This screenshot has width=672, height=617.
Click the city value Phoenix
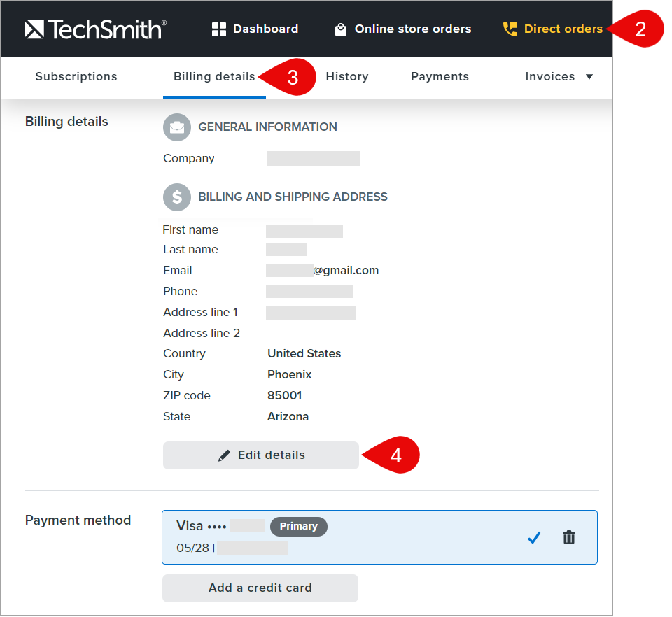[x=289, y=375]
